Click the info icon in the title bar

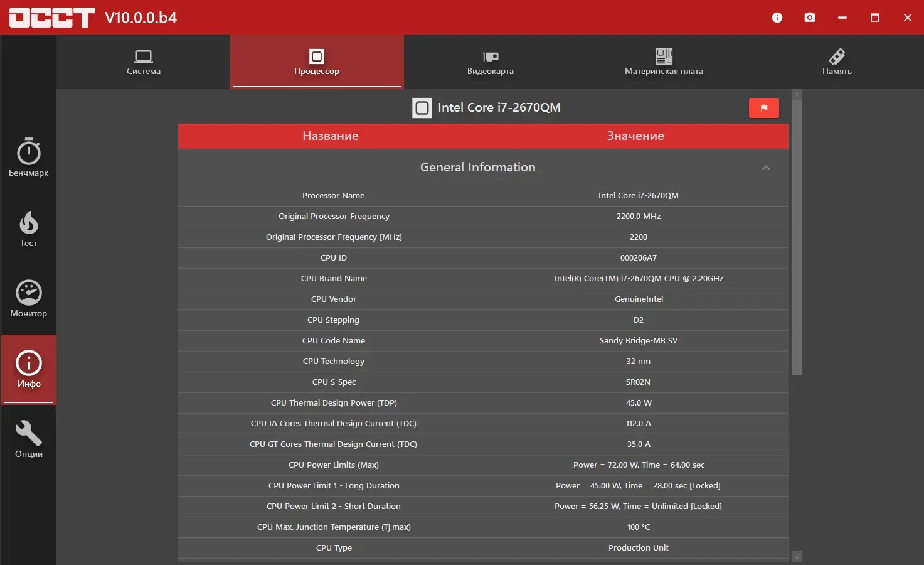pos(777,18)
